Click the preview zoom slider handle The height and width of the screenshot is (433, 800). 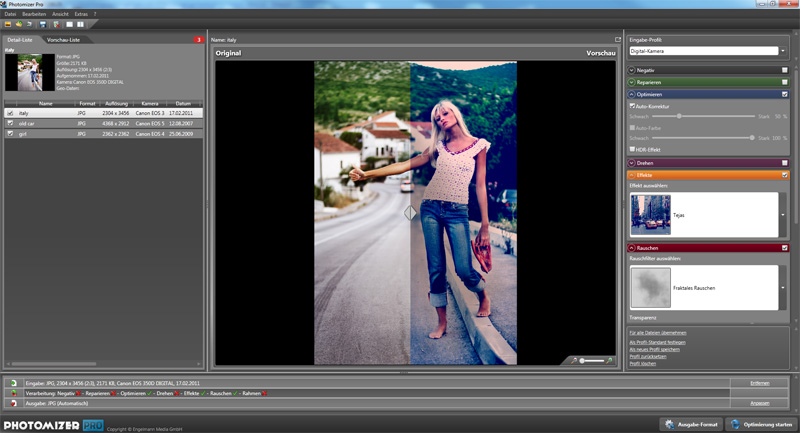[582, 361]
